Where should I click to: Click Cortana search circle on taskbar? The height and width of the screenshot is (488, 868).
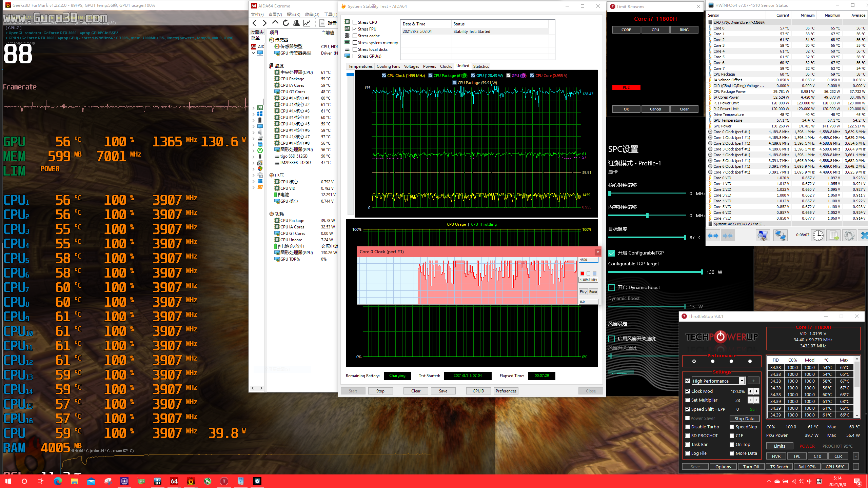click(24, 481)
